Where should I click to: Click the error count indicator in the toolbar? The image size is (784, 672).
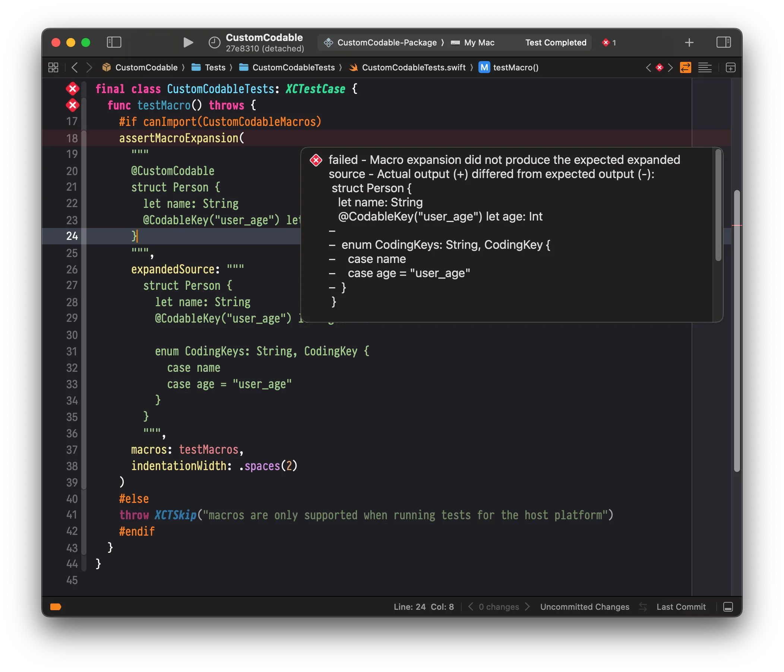[609, 43]
